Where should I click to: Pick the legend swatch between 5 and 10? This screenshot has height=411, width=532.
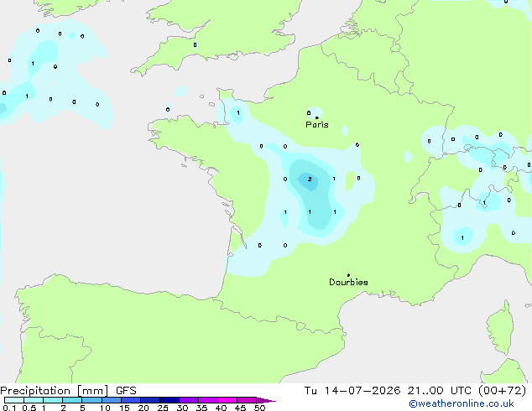click(91, 400)
